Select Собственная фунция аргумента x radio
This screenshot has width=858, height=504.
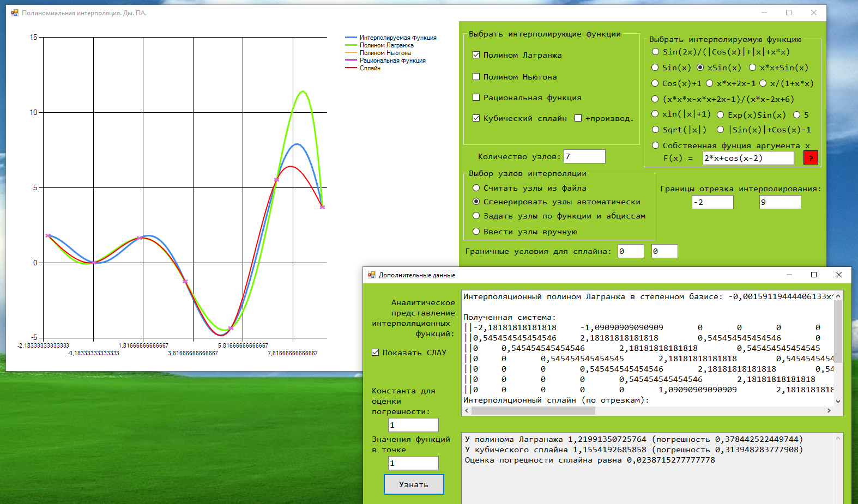point(656,145)
